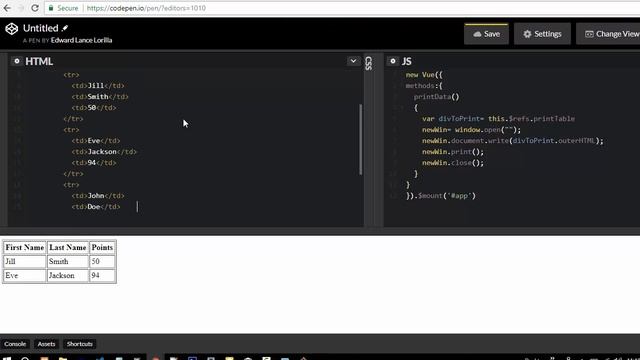640x360 pixels.
Task: Click the $mount('#app') line in JS
Action: click(441, 196)
